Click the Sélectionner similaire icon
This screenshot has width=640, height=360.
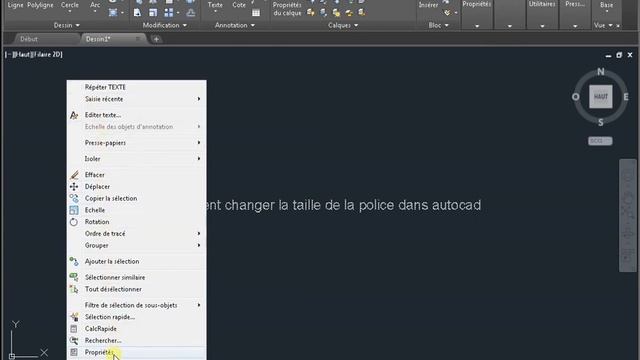(x=74, y=277)
